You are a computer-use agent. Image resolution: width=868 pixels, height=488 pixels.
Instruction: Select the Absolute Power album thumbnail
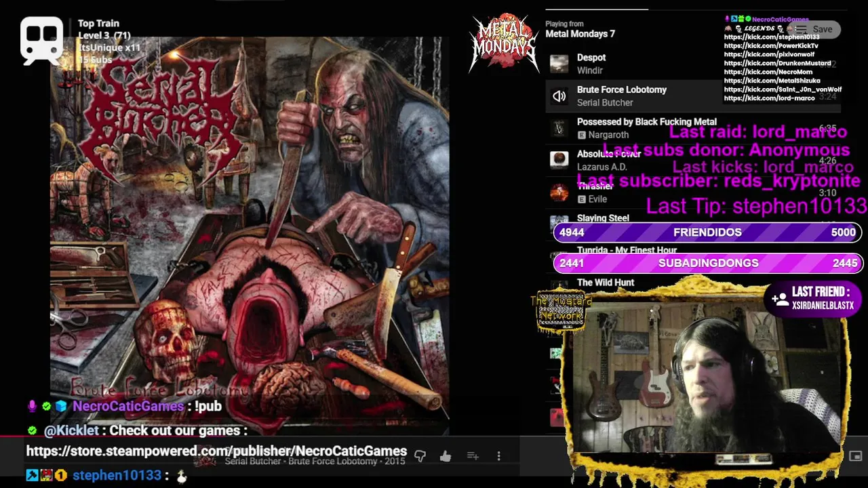(x=559, y=160)
